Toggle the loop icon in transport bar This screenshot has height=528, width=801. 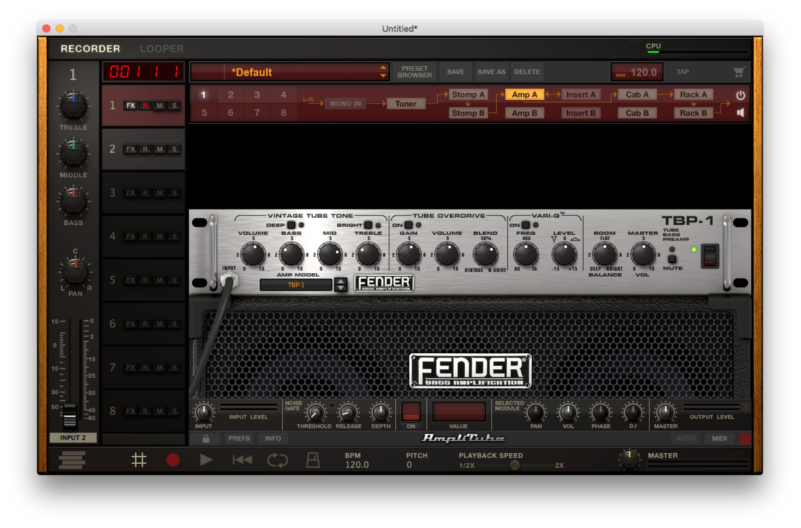click(277, 460)
